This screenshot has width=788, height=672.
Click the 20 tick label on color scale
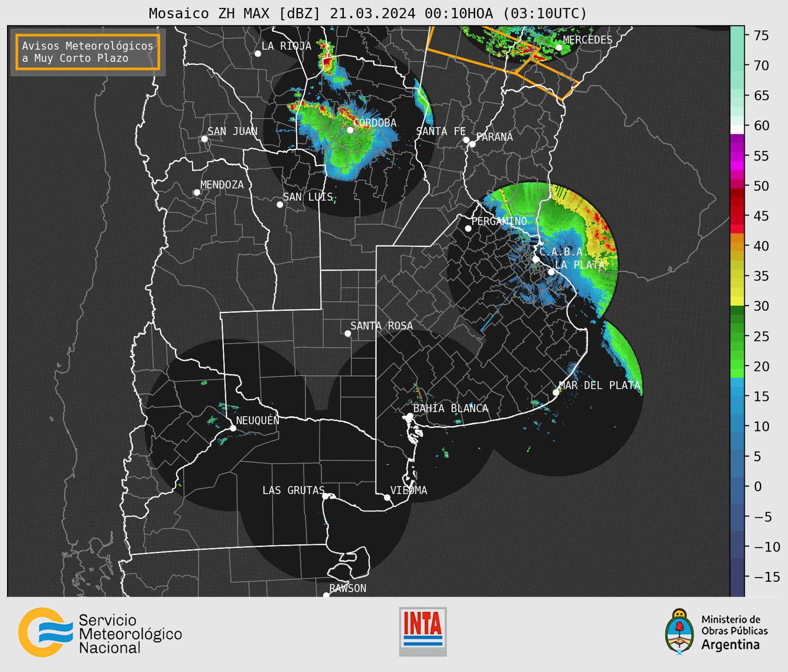point(761,366)
